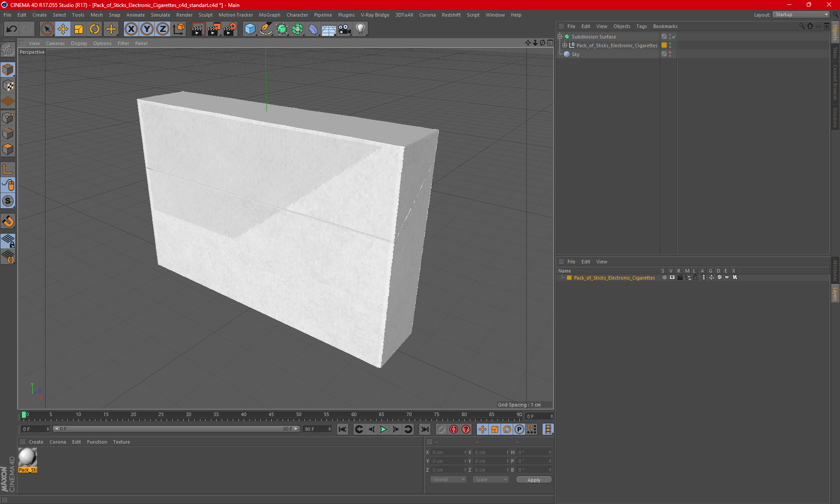Toggle autokeying button
The width and height of the screenshot is (840, 504).
(454, 430)
